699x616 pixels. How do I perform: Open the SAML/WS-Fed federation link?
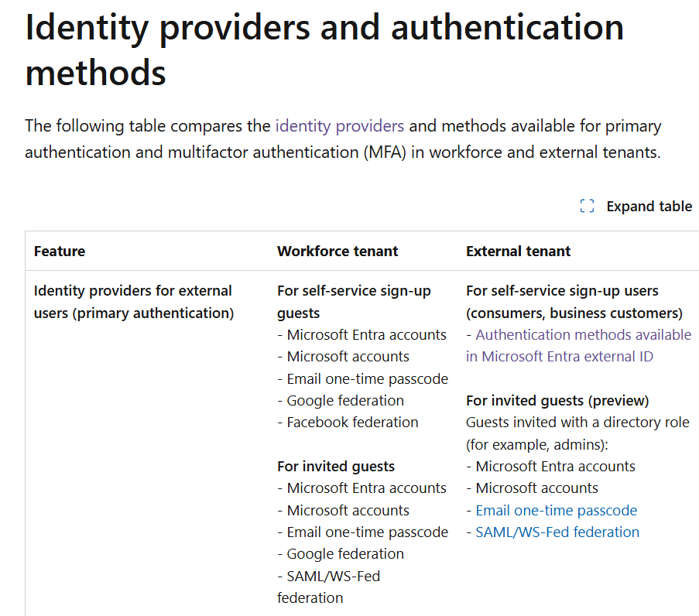click(557, 532)
